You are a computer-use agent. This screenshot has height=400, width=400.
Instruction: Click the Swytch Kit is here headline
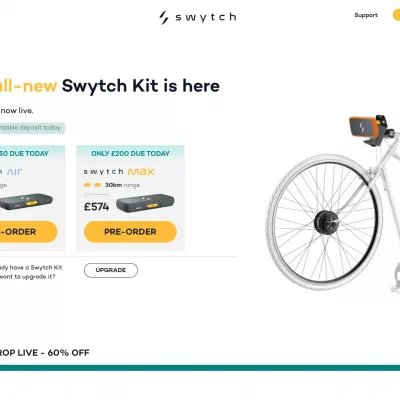pyautogui.click(x=141, y=86)
